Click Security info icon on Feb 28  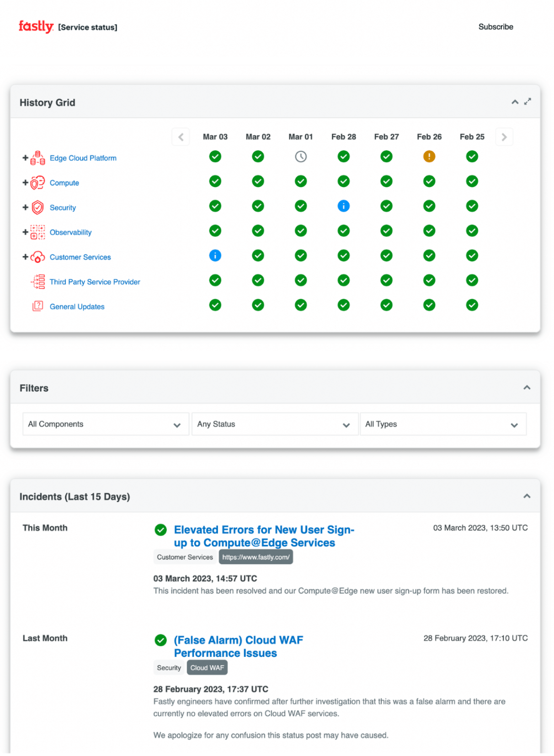[344, 206]
